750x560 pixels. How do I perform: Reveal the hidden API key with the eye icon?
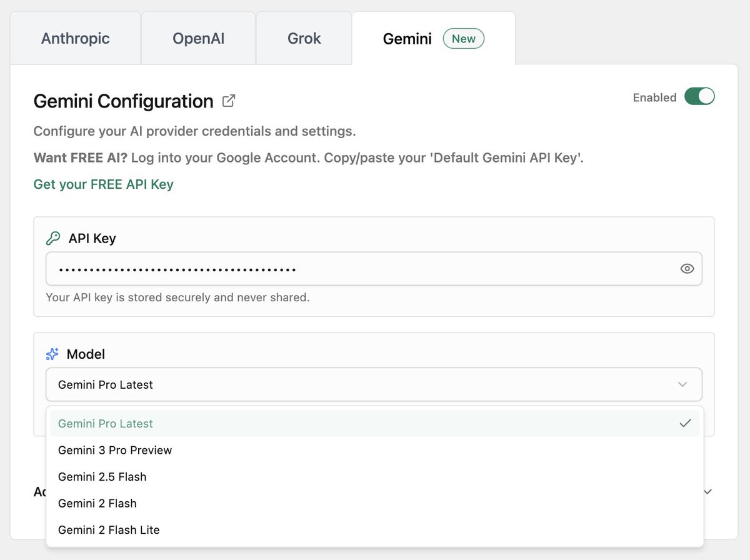687,268
